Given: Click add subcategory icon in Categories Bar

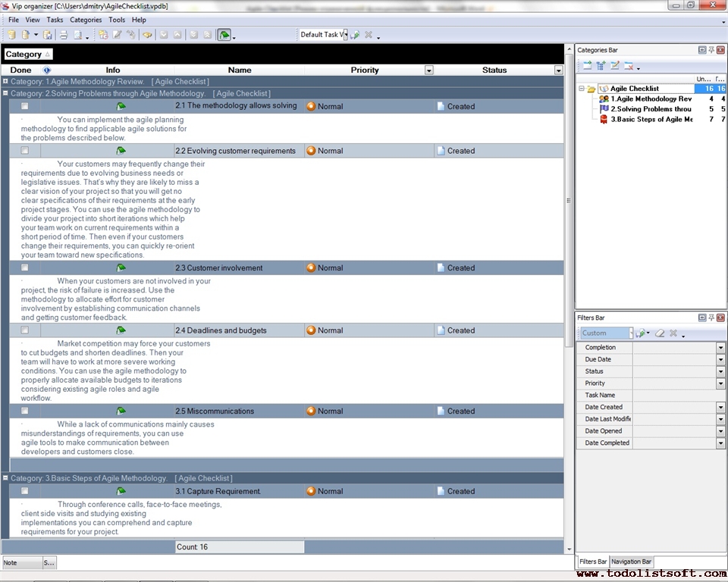Looking at the screenshot, I should click(601, 66).
